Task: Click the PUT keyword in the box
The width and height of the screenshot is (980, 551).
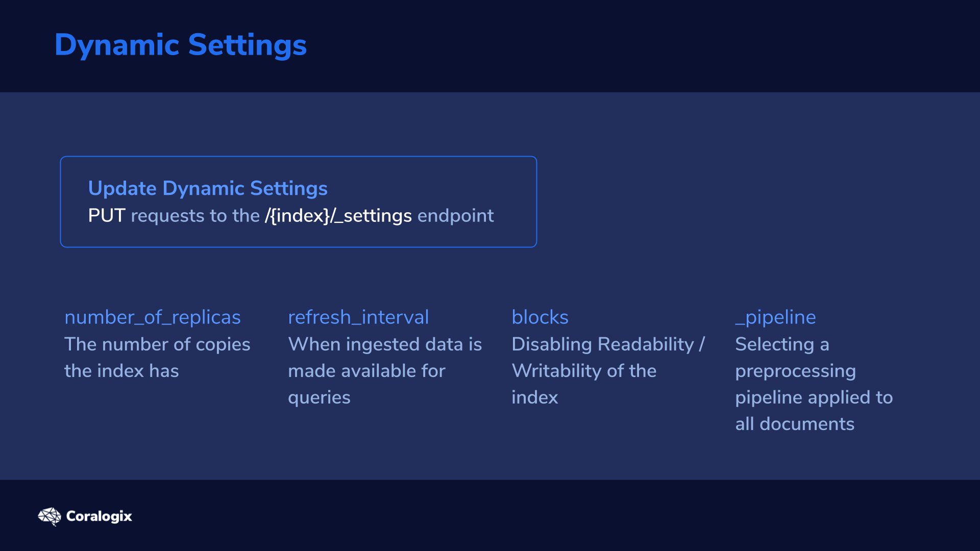Action: point(107,216)
